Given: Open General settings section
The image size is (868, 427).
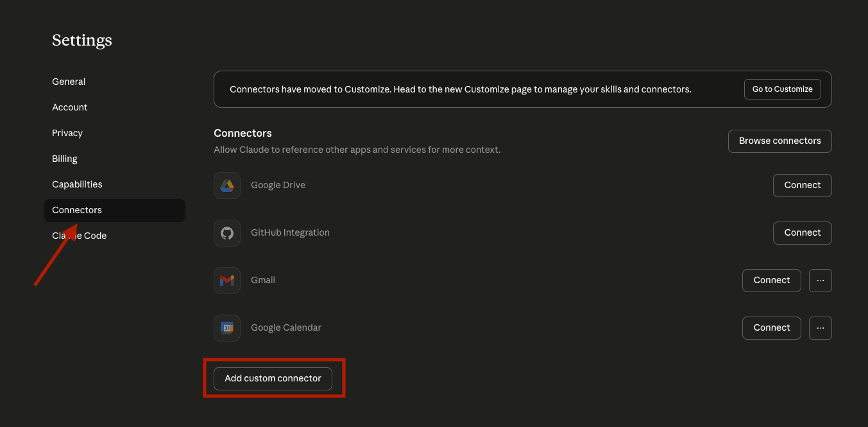Looking at the screenshot, I should click(x=69, y=82).
